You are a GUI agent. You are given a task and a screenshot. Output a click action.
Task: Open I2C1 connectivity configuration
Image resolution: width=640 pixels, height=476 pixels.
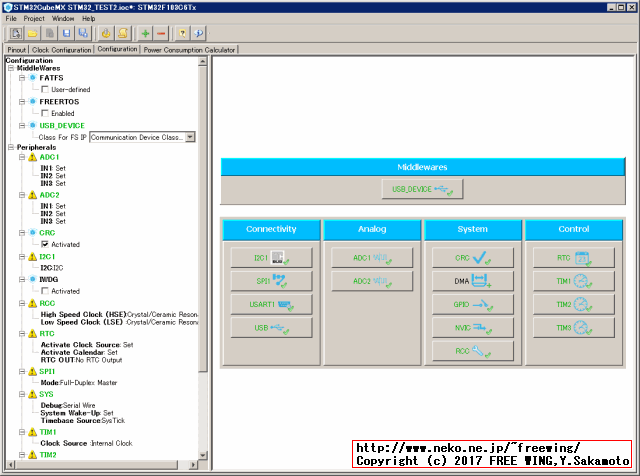pyautogui.click(x=271, y=258)
